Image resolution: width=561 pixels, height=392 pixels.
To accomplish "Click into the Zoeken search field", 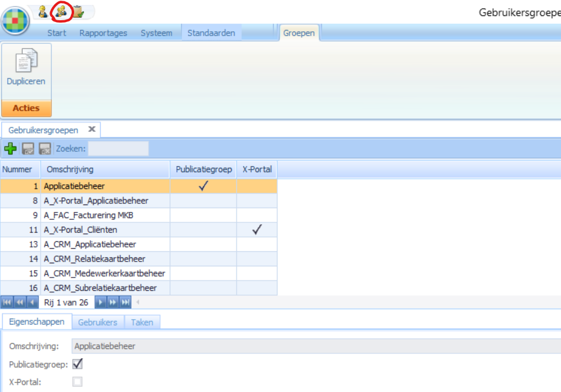I will [118, 148].
